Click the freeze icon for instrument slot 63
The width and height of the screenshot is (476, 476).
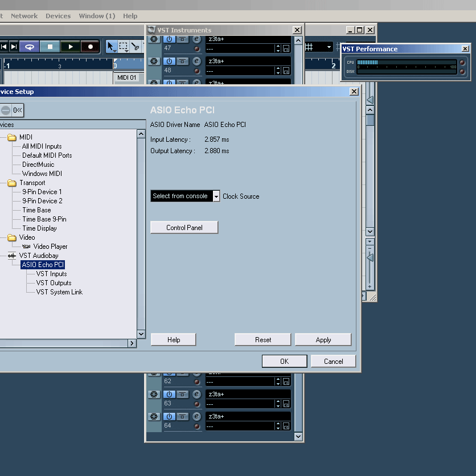pos(154,394)
